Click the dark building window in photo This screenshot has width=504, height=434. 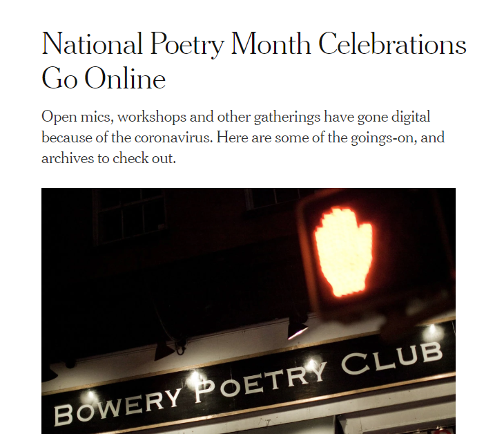point(131,213)
